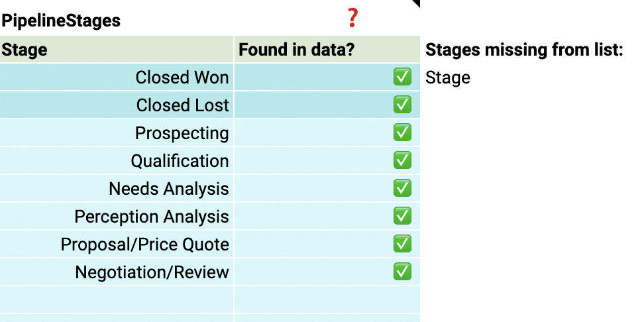644x322 pixels.
Task: Click the green checkmark for Perception Analysis
Action: [x=402, y=216]
